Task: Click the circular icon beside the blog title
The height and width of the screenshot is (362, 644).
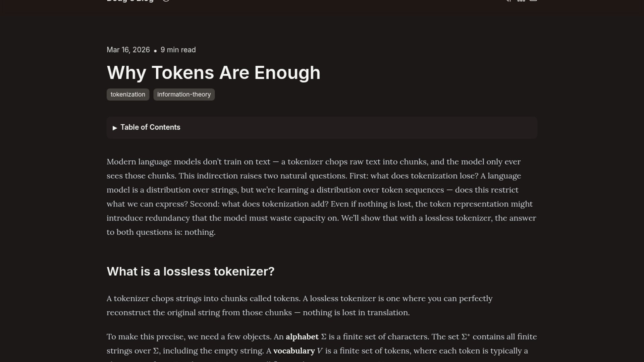Action: (166, 1)
